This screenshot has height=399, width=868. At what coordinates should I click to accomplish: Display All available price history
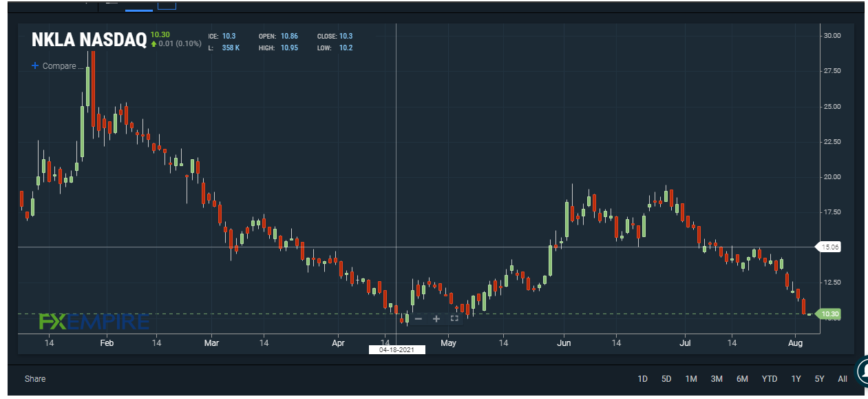coord(843,379)
